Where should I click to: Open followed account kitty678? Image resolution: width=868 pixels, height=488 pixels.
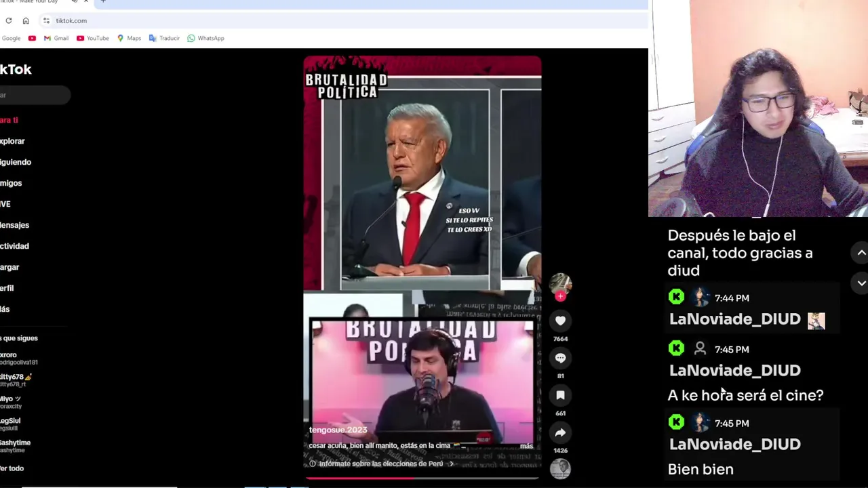[x=16, y=380]
